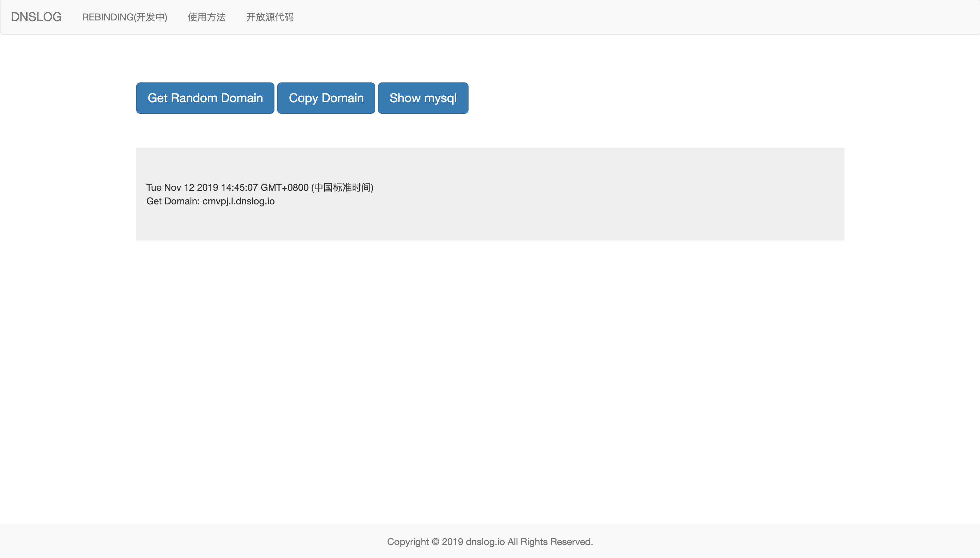Open the 开放源代码 navigation link
This screenshot has height=558, width=980.
coord(270,17)
